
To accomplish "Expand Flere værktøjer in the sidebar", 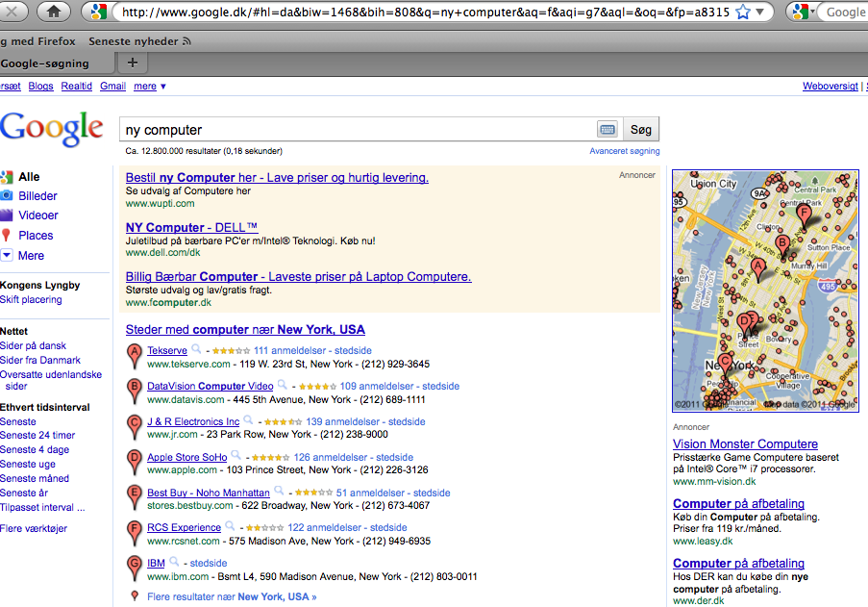I will click(34, 528).
